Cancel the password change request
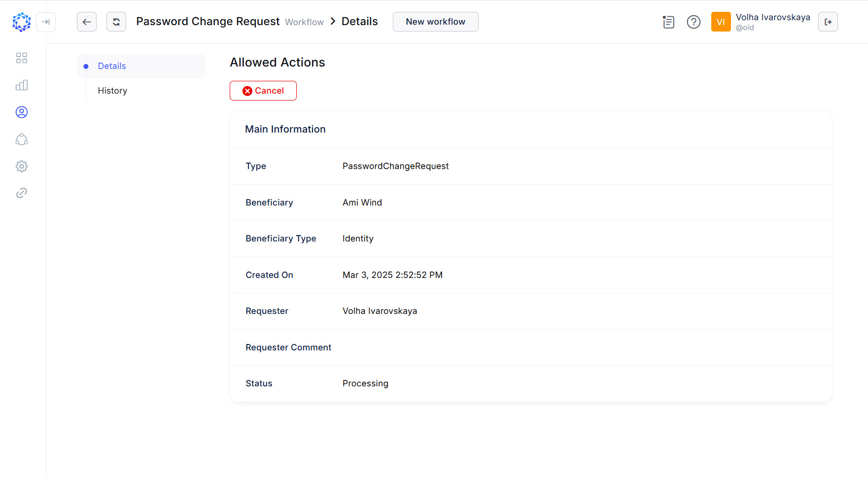 point(263,91)
